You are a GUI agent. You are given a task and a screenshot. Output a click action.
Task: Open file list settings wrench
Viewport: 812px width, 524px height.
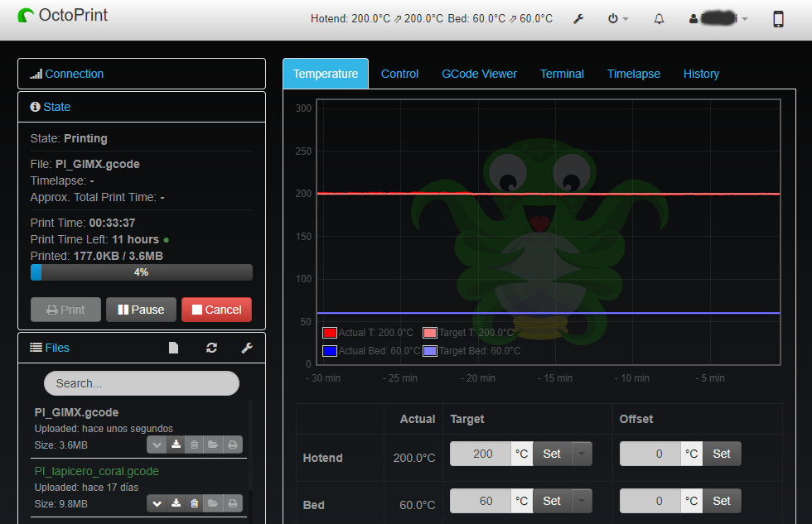247,348
